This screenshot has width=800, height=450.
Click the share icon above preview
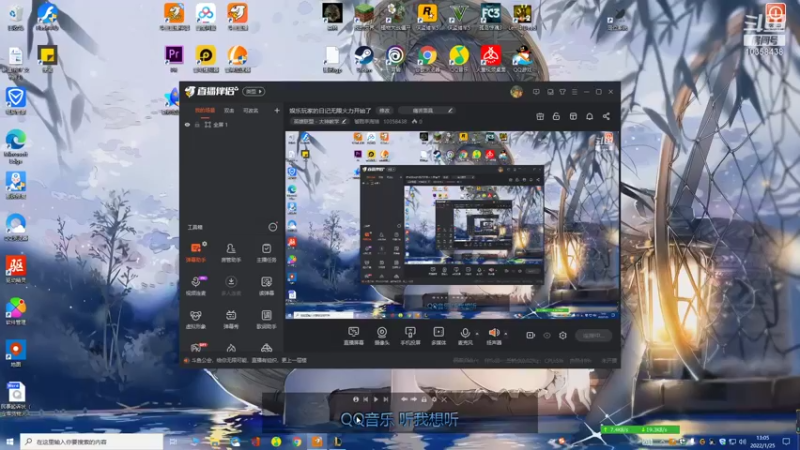pos(606,116)
